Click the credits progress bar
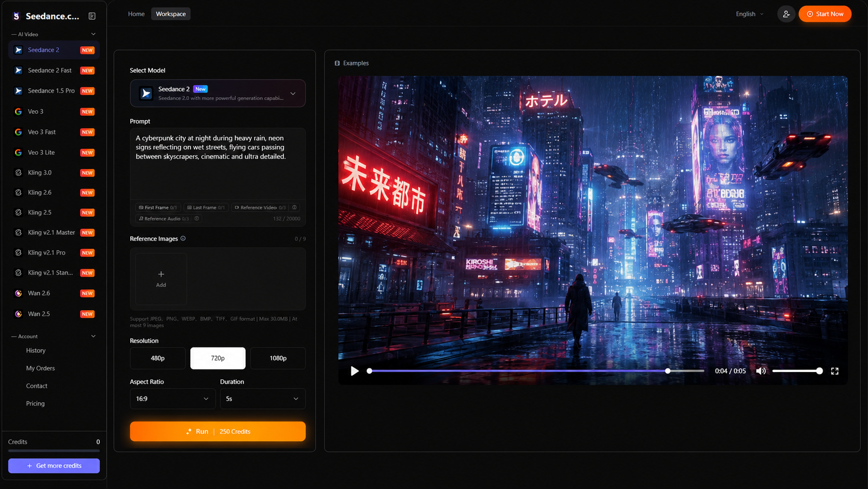Image resolution: width=868 pixels, height=489 pixels. (x=54, y=451)
